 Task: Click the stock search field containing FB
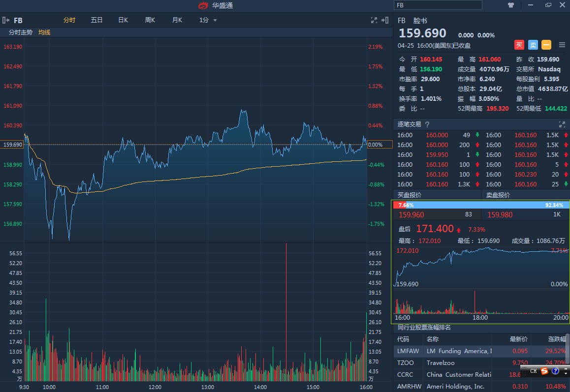click(x=438, y=5)
